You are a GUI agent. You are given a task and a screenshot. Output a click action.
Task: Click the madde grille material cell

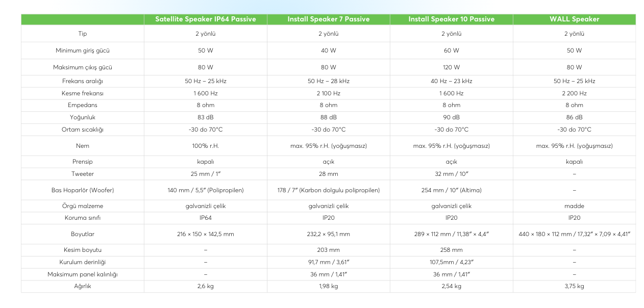point(574,206)
